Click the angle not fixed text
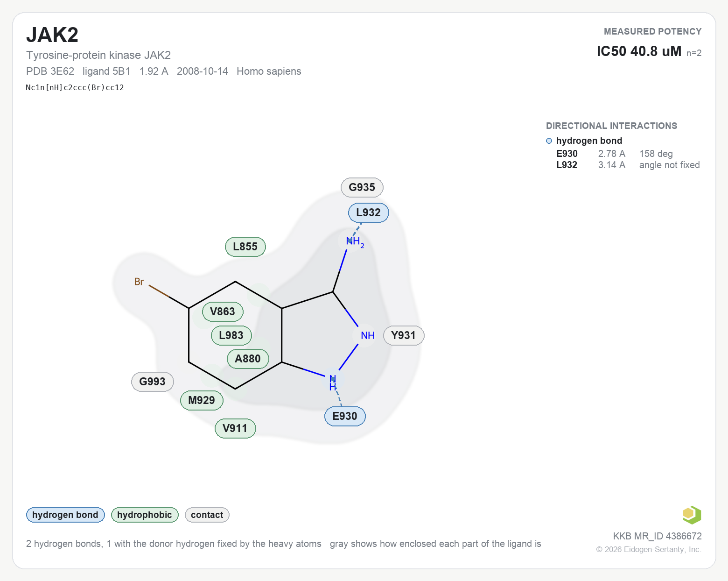 pos(670,165)
